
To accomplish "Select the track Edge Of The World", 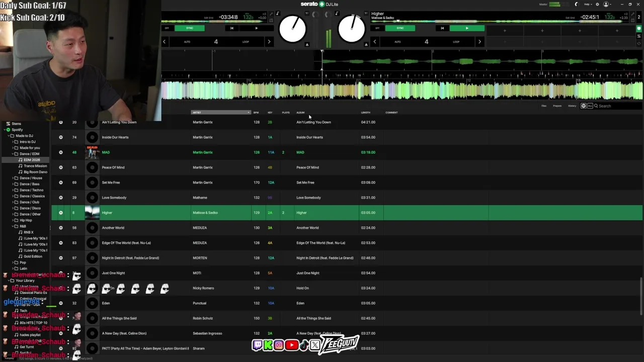I will (126, 243).
